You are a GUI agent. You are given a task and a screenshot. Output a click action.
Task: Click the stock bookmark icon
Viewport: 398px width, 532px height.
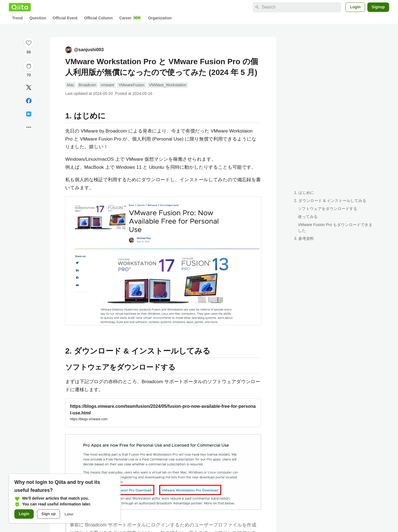pos(29,66)
